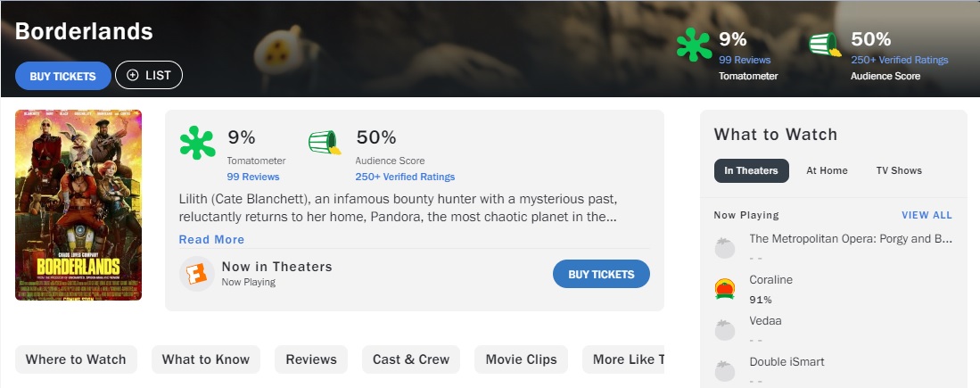Click the green splat Tomatometer icon in header
This screenshot has height=388, width=980.
click(693, 45)
